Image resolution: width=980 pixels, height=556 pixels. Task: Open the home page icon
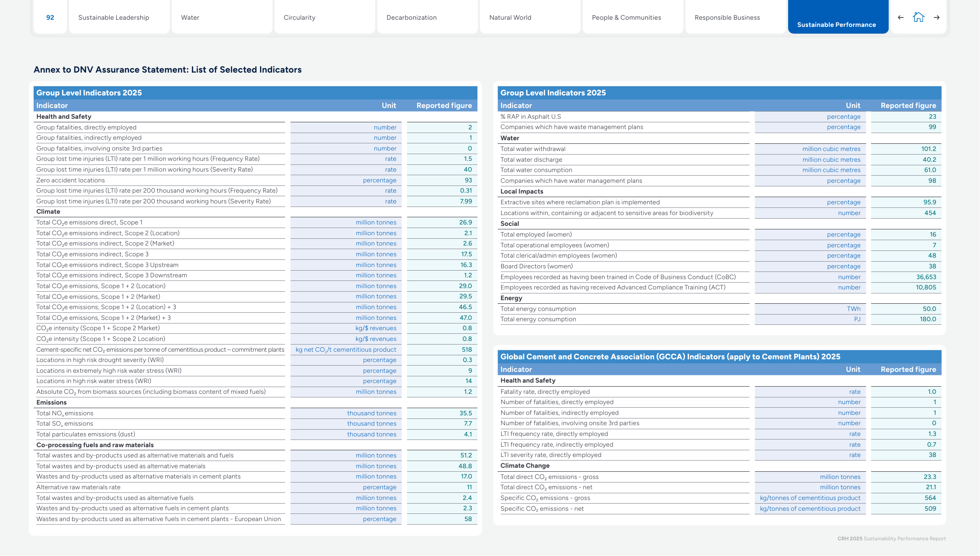click(x=919, y=17)
